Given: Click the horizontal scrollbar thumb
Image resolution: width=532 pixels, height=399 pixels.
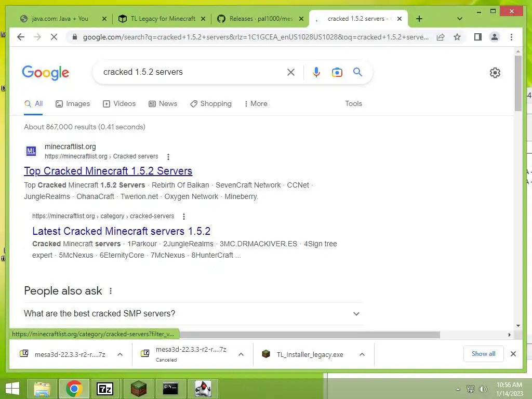Looking at the screenshot, I should tap(310, 335).
